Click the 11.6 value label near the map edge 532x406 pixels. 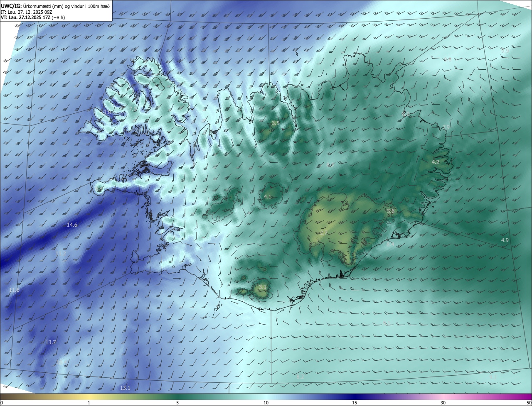(14, 290)
